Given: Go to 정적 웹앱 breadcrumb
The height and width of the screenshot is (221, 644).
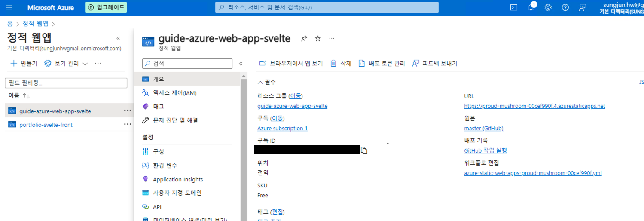Looking at the screenshot, I should [35, 24].
